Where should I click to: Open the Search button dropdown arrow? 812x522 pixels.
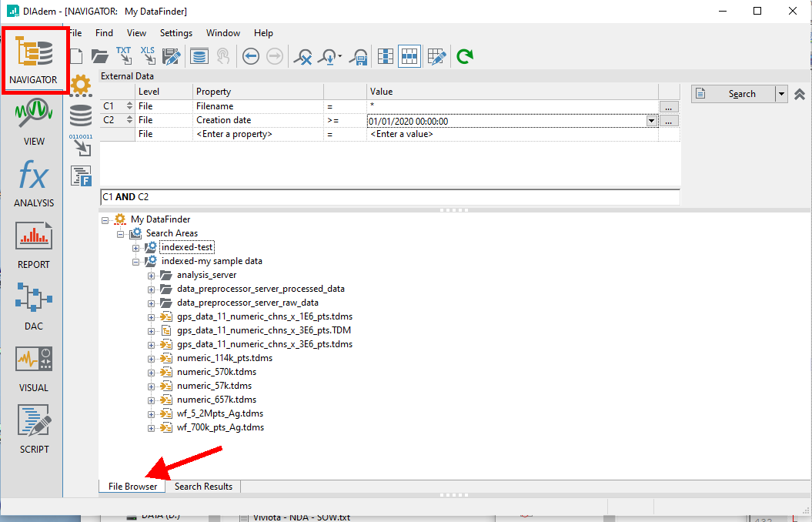[x=781, y=94]
